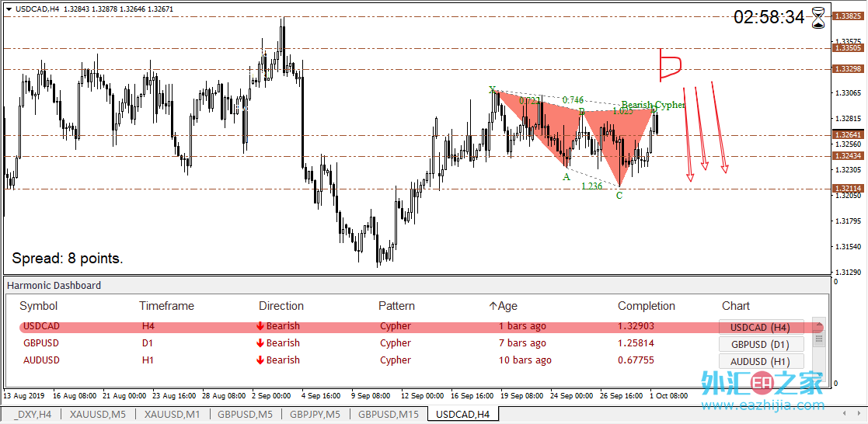This screenshot has height=424, width=868.
Task: Open the AUDUSD (H1) chart button
Action: (762, 361)
